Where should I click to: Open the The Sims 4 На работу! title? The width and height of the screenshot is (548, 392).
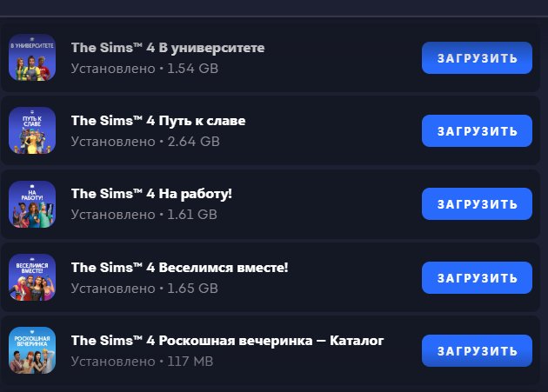pos(151,194)
